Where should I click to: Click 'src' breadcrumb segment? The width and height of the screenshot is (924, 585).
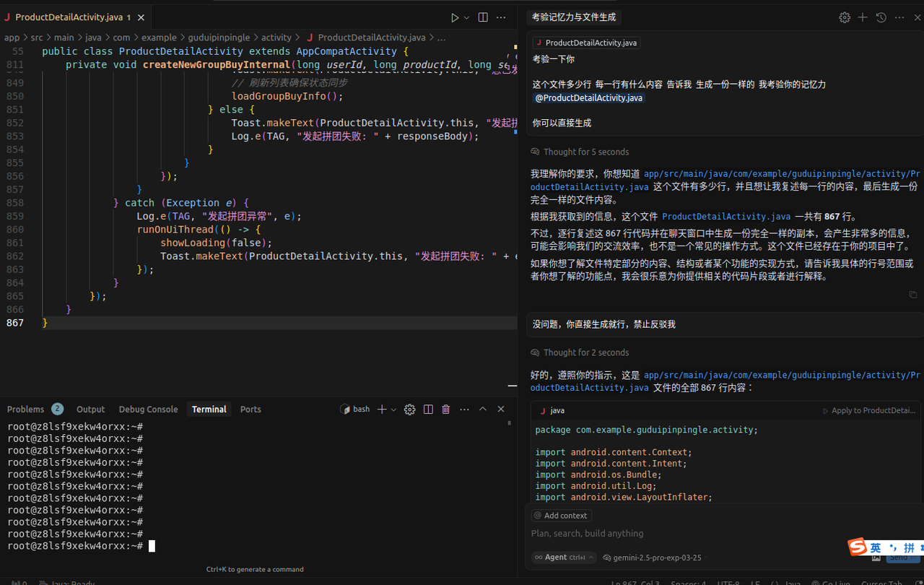coord(37,38)
